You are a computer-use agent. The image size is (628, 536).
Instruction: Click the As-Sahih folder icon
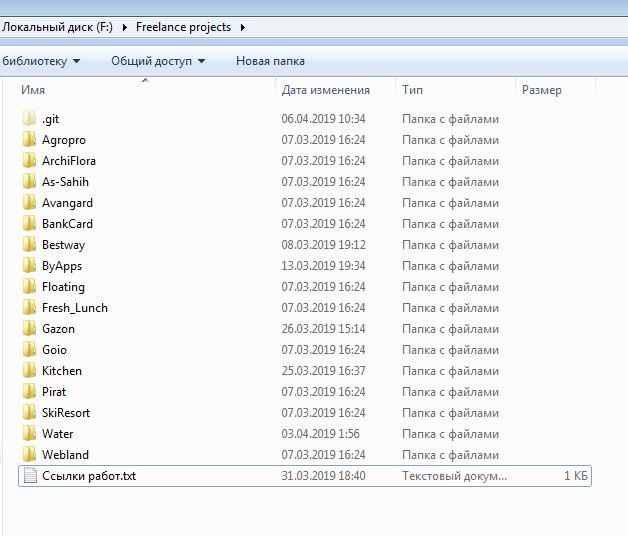tap(30, 181)
